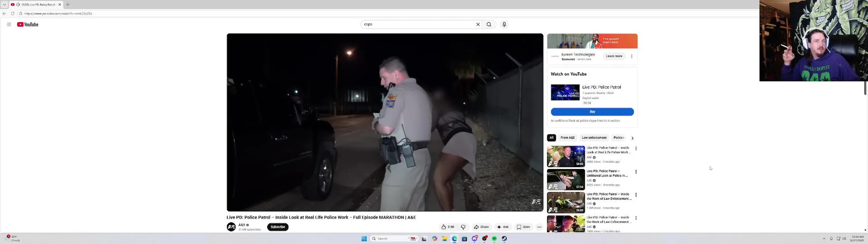Open Spotify from taskbar
This screenshot has height=244, width=868.
click(x=494, y=239)
